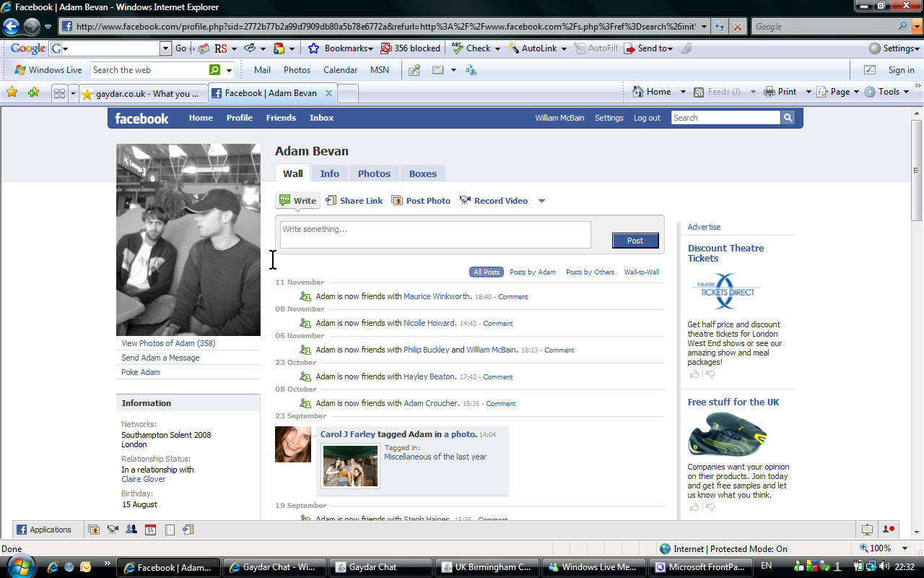Click Log out in the Facebook header
The height and width of the screenshot is (578, 924).
[647, 118]
